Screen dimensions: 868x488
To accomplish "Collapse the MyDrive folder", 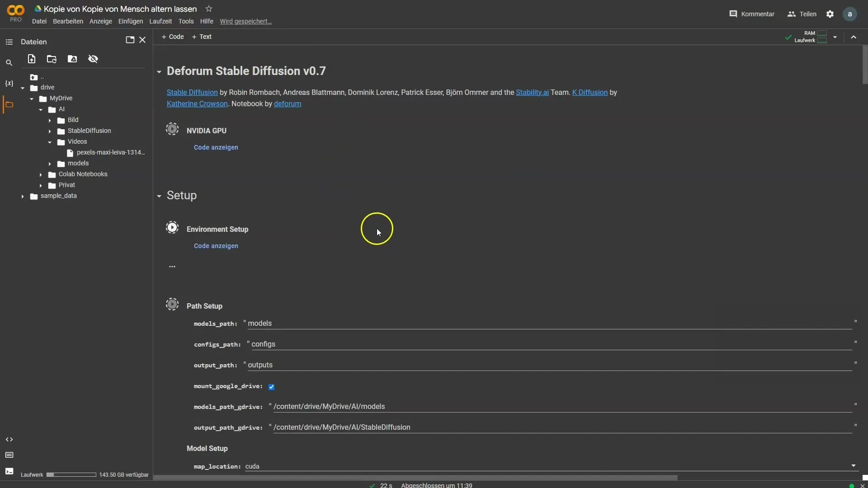I will (32, 99).
